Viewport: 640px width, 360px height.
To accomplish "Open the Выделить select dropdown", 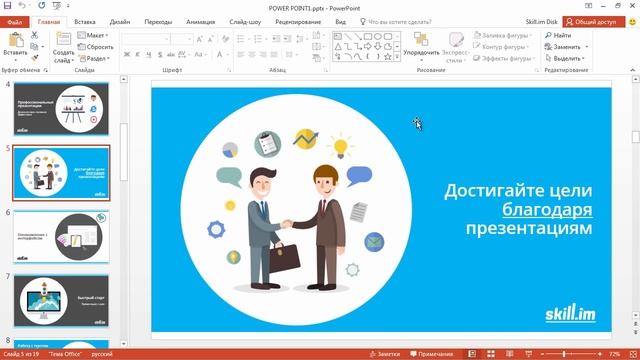I will 565,58.
